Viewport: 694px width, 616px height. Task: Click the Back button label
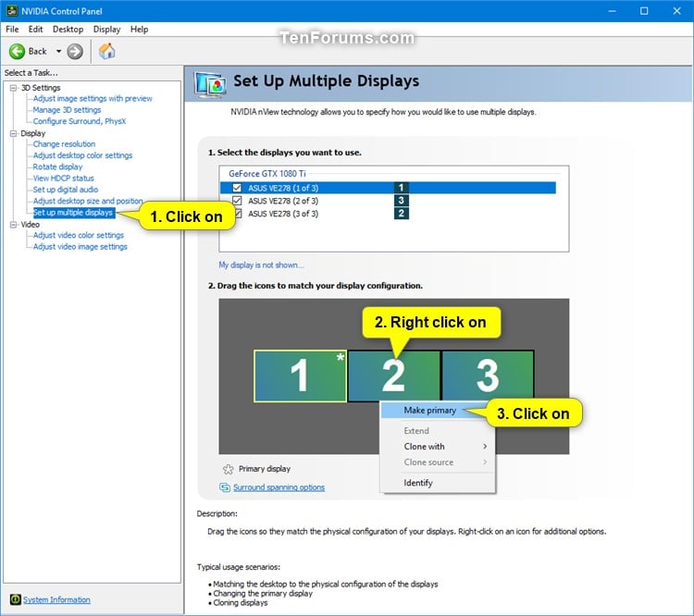[x=37, y=52]
